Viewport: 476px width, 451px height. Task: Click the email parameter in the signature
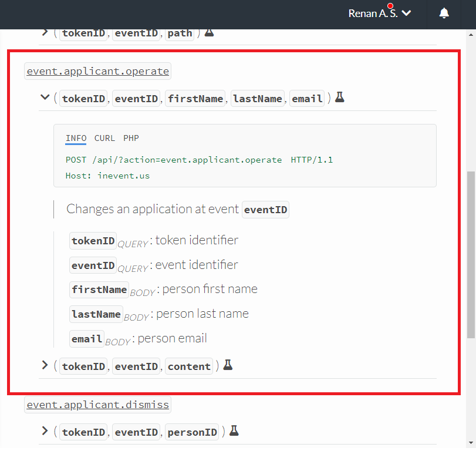[x=307, y=99]
